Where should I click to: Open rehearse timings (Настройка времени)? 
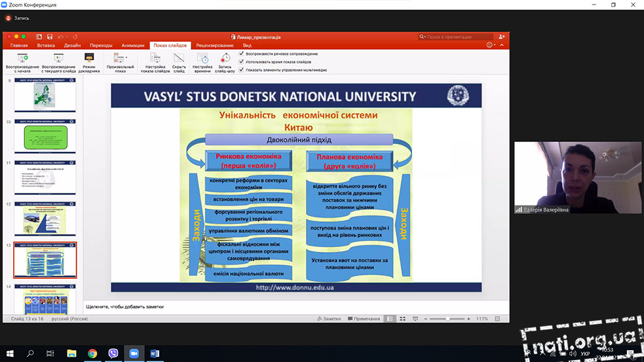(x=202, y=62)
